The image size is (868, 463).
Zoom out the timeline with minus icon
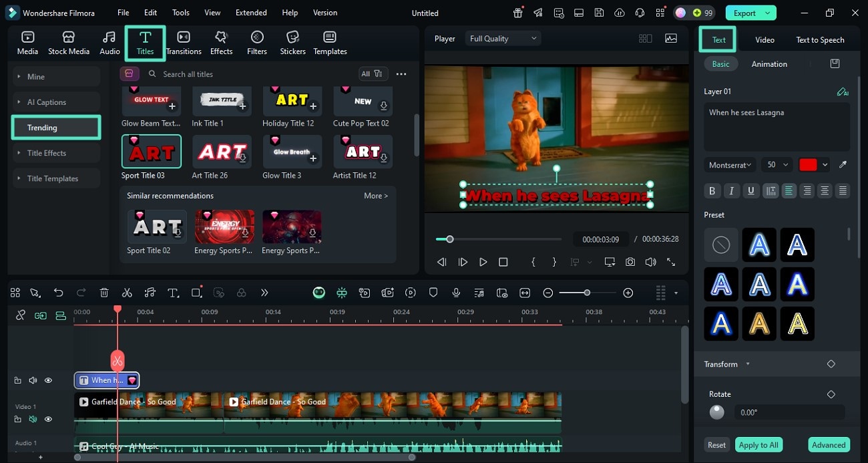point(548,293)
